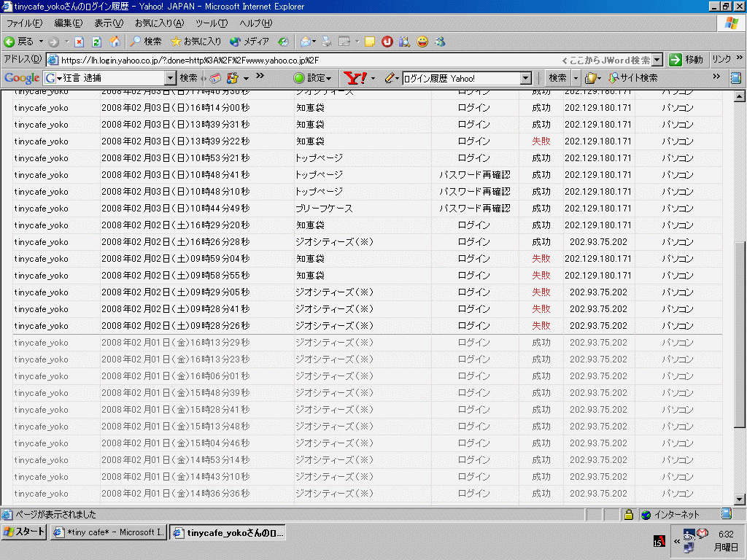This screenshot has width=747, height=560.
Task: Expand Google toolbar overflow chevron
Action: pyautogui.click(x=260, y=76)
